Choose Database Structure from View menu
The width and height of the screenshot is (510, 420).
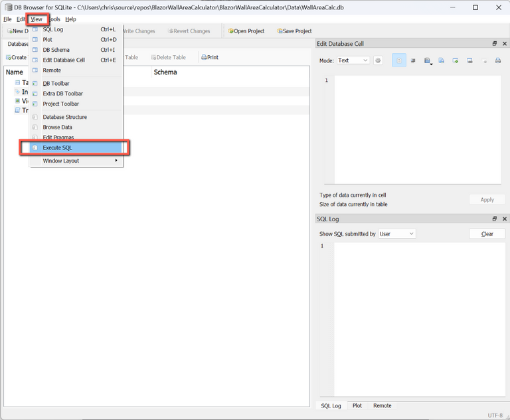pos(76,117)
